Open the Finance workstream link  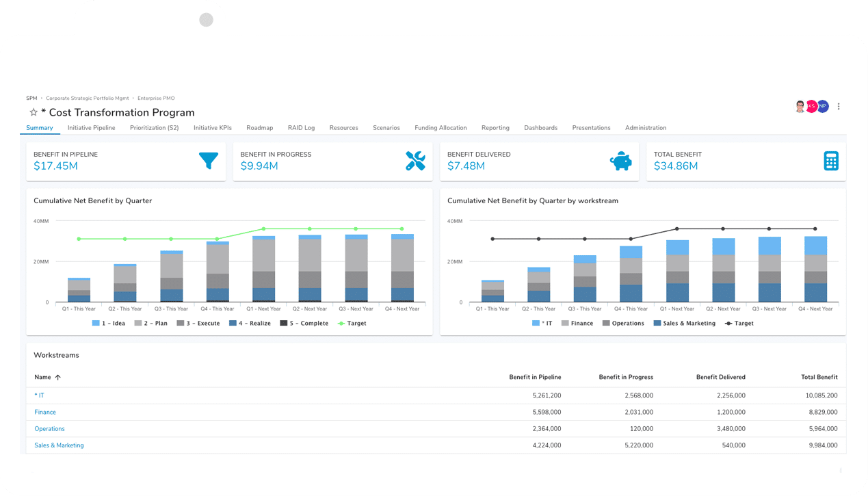pyautogui.click(x=44, y=412)
